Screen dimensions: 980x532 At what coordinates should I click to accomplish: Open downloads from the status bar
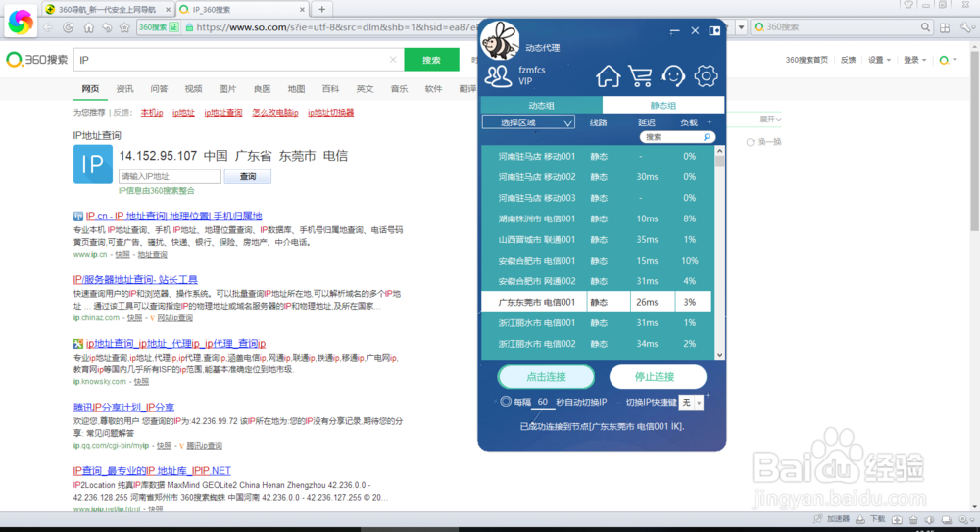[871, 519]
